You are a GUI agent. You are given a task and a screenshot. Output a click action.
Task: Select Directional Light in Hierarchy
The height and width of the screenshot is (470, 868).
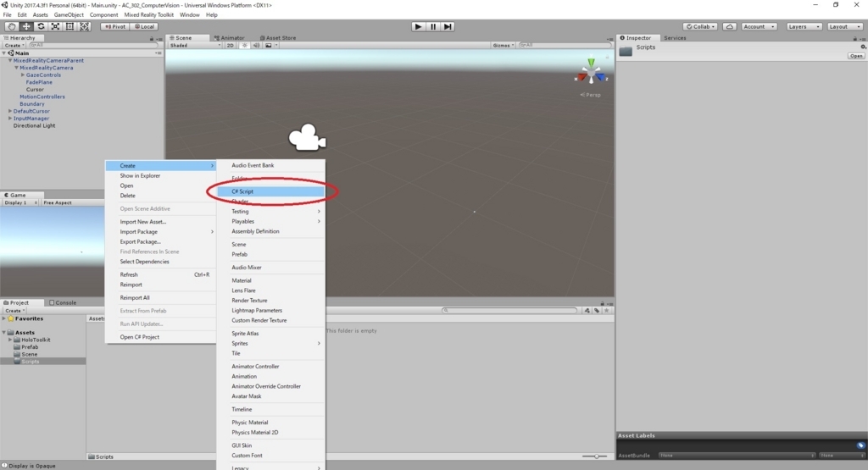pos(34,125)
